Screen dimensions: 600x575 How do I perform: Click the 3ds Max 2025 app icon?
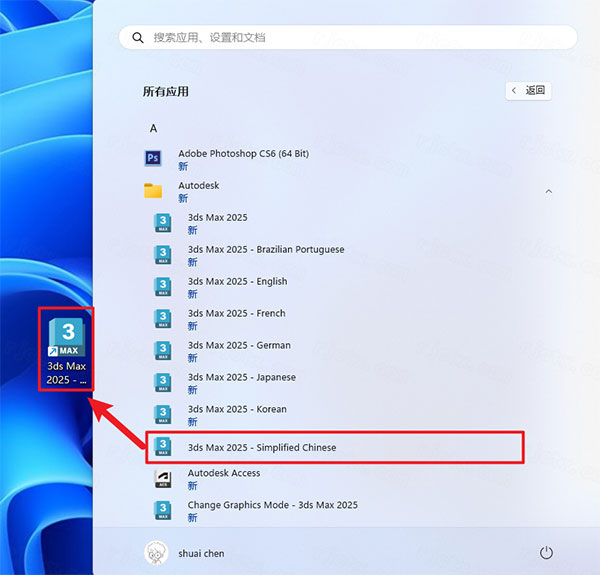pyautogui.click(x=163, y=223)
